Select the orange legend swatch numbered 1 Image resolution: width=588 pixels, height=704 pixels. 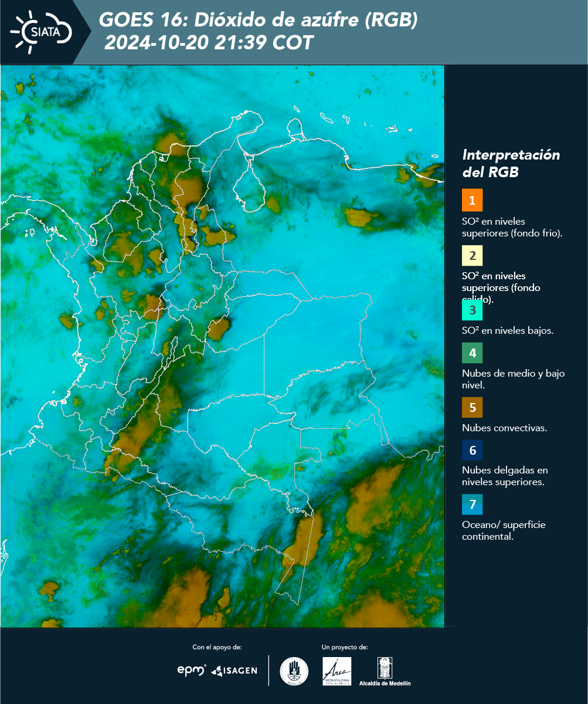pyautogui.click(x=472, y=200)
